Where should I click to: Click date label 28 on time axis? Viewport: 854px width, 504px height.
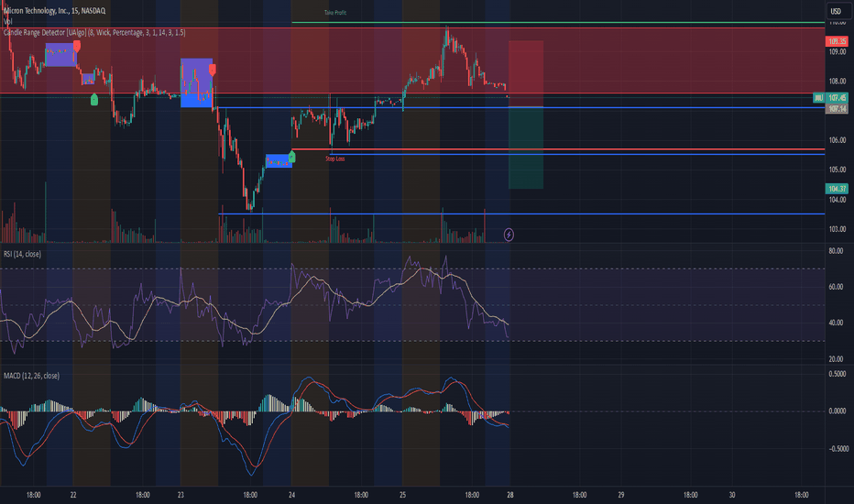coord(509,495)
